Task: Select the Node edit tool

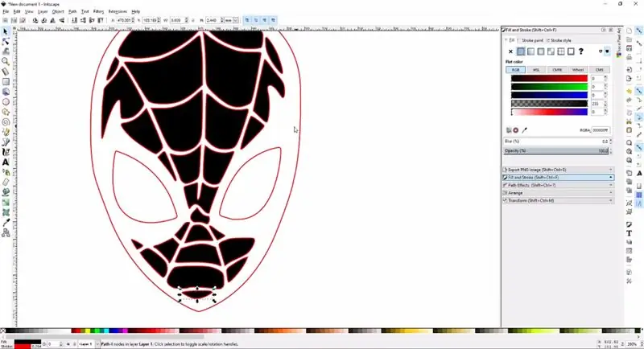Action: (6, 42)
